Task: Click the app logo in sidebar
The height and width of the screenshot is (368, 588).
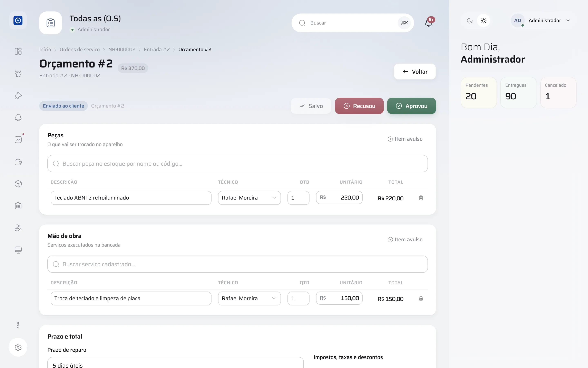Action: coord(18,20)
